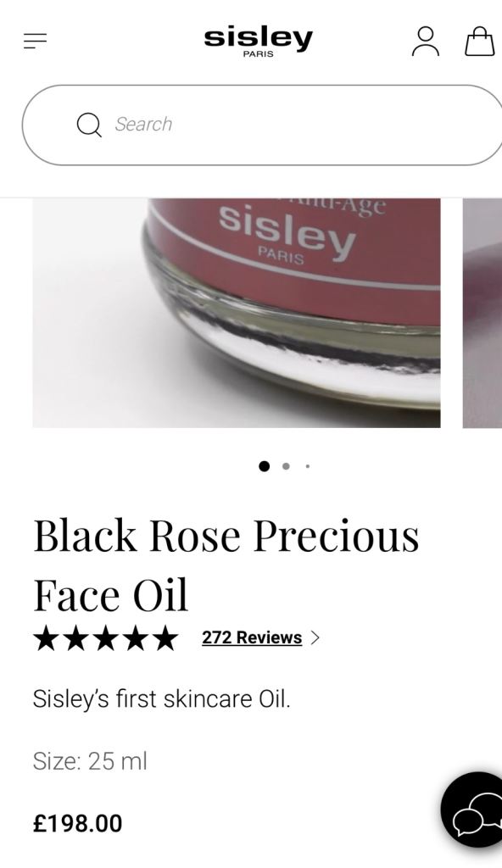Screen dimensions: 502x868
Task: Open the hamburger navigation menu
Action: (35, 41)
